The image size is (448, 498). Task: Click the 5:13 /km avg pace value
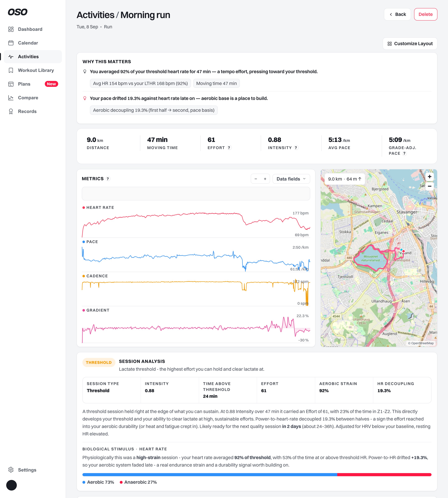click(x=339, y=140)
